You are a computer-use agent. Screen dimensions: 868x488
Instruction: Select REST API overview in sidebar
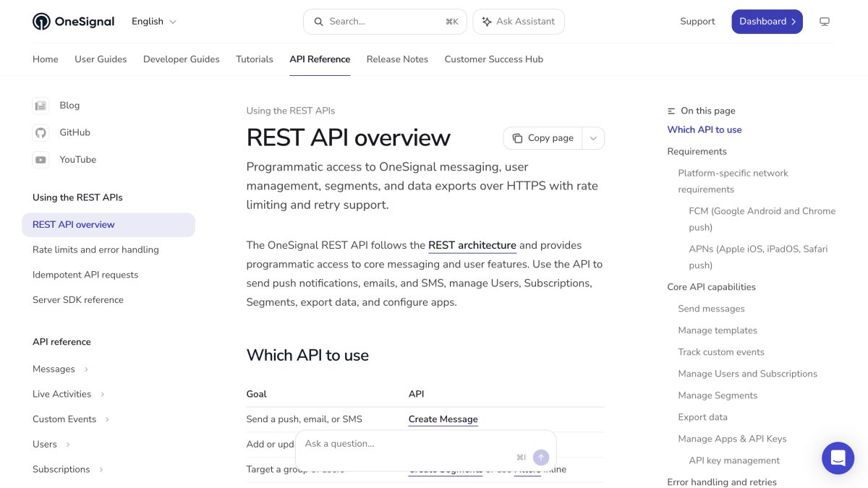point(109,225)
